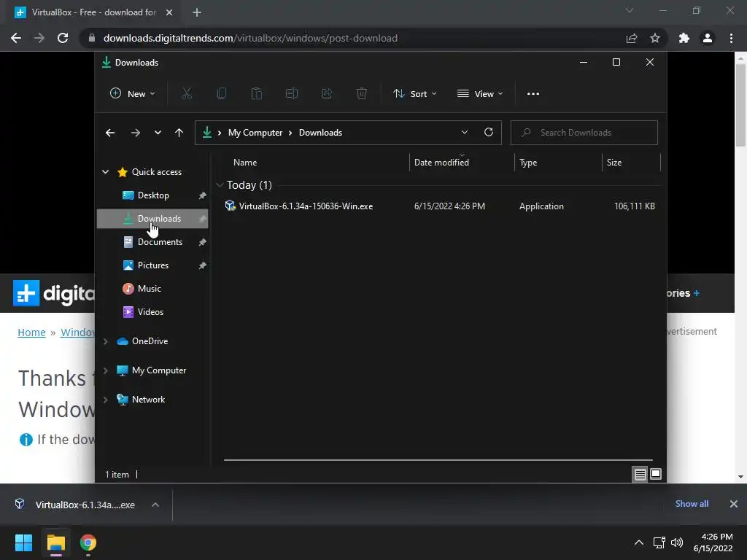Go back in the Chrome browser
Image resolution: width=747 pixels, height=560 pixels.
pos(16,38)
